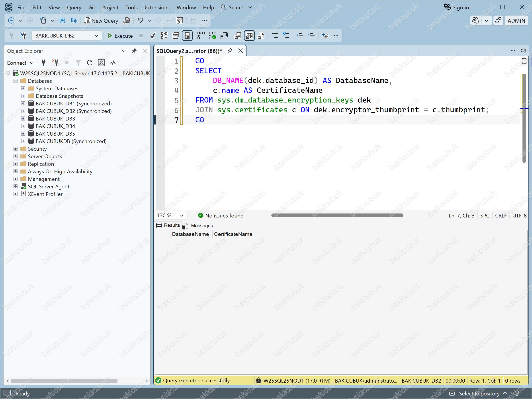This screenshot has width=532, height=399.
Task: Select XEvent Profiler node
Action: tap(45, 194)
